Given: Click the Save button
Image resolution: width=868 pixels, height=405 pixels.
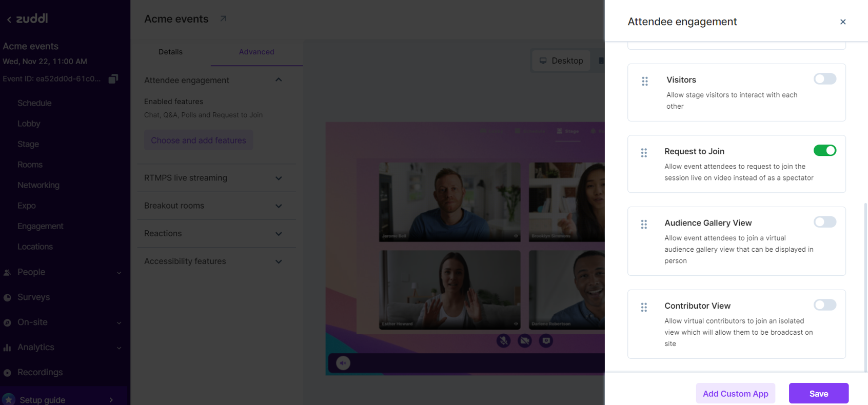Looking at the screenshot, I should pyautogui.click(x=819, y=393).
